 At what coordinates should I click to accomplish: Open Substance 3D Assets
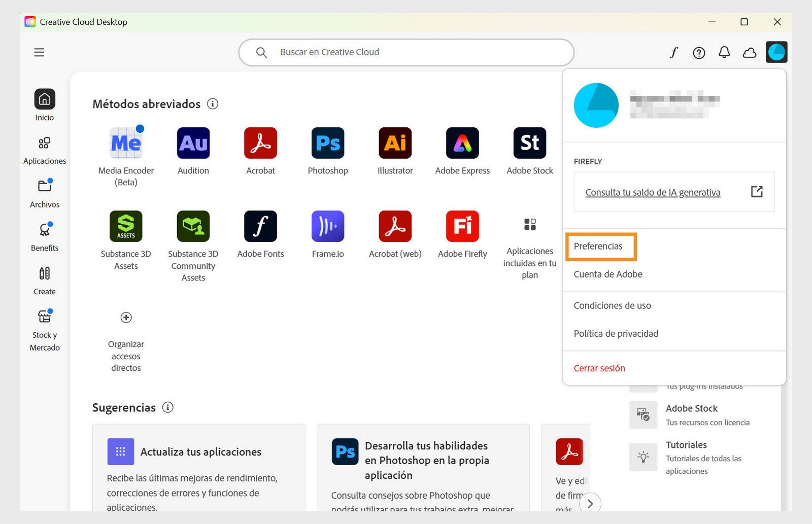point(126,227)
